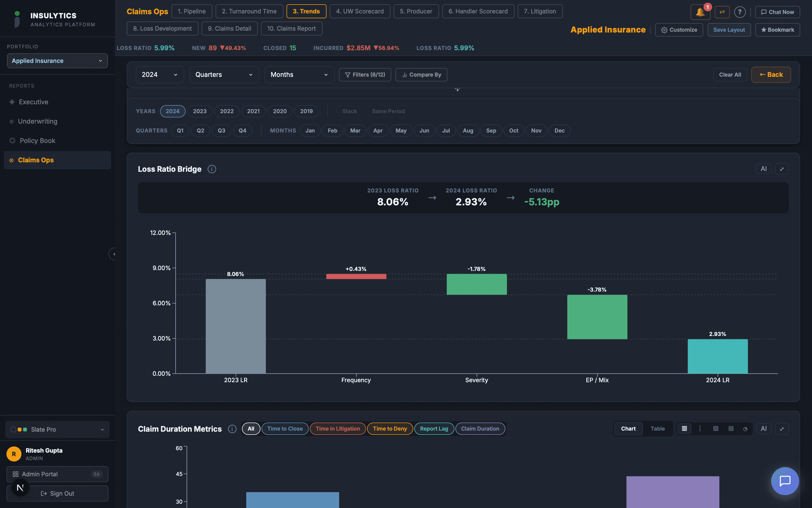Open the 2024 year dropdown
812x508 pixels.
point(160,75)
